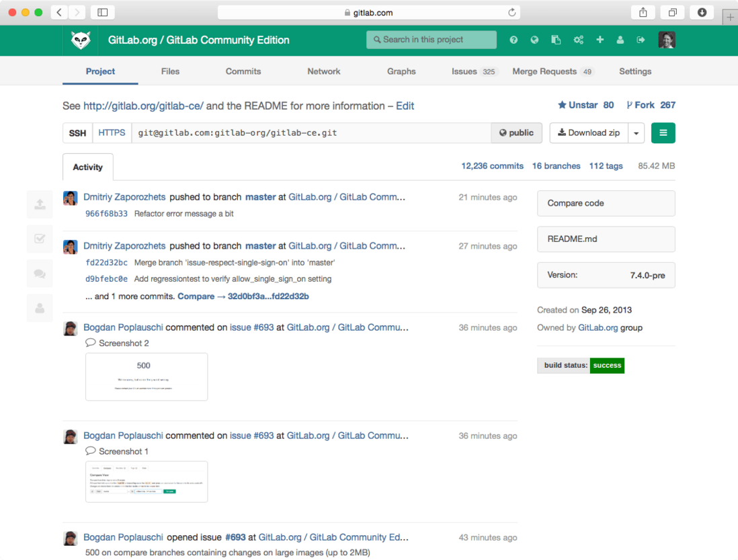Click Edit next to the description
Viewport: 738px width, 560px height.
pyautogui.click(x=405, y=106)
